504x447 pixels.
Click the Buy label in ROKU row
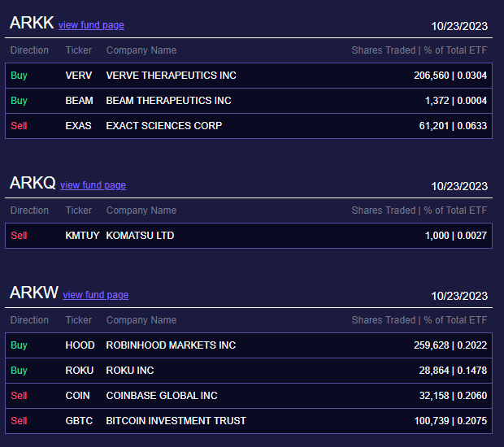click(19, 371)
